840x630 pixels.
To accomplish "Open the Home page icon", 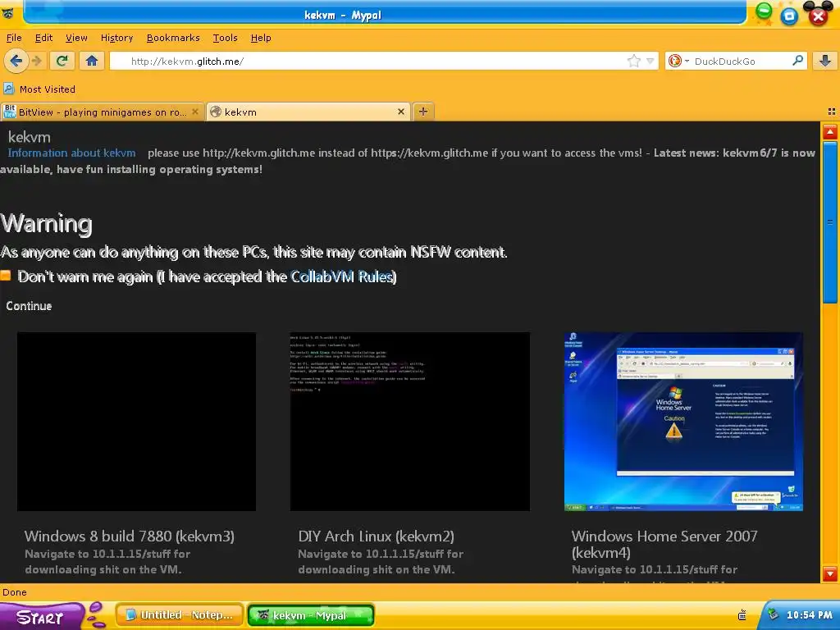I will coord(92,61).
